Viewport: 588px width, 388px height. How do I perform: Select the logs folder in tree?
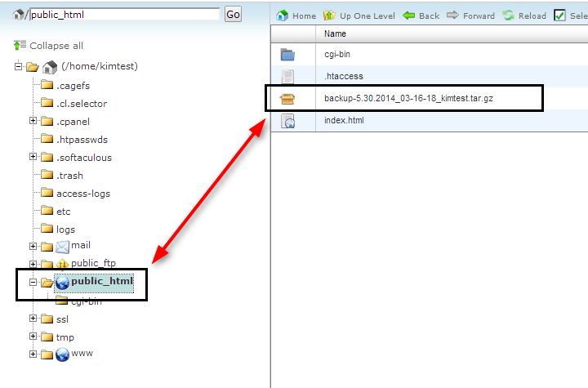tap(65, 230)
